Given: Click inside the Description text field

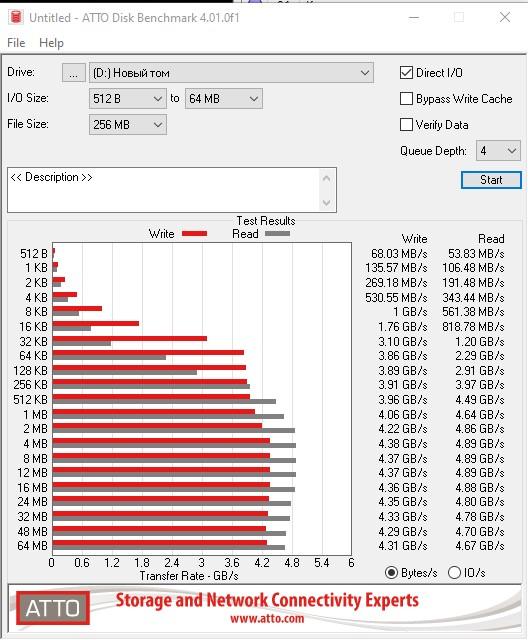Looking at the screenshot, I should pos(165,190).
